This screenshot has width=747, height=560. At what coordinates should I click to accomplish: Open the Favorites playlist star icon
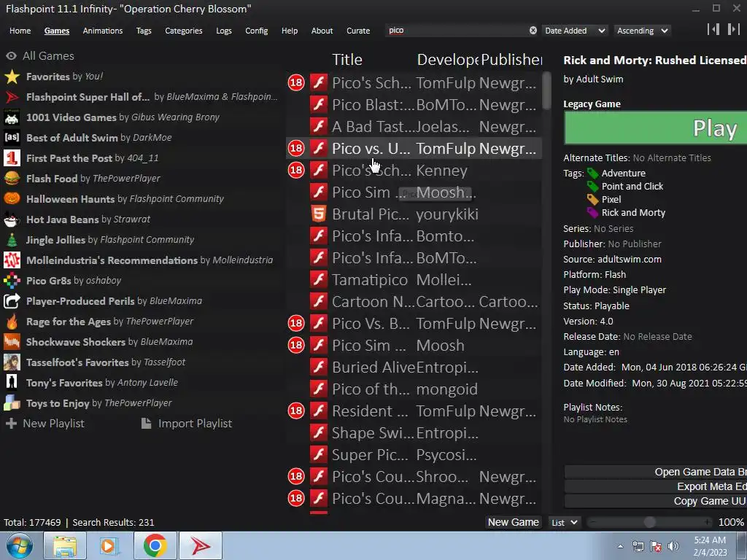[x=12, y=77]
